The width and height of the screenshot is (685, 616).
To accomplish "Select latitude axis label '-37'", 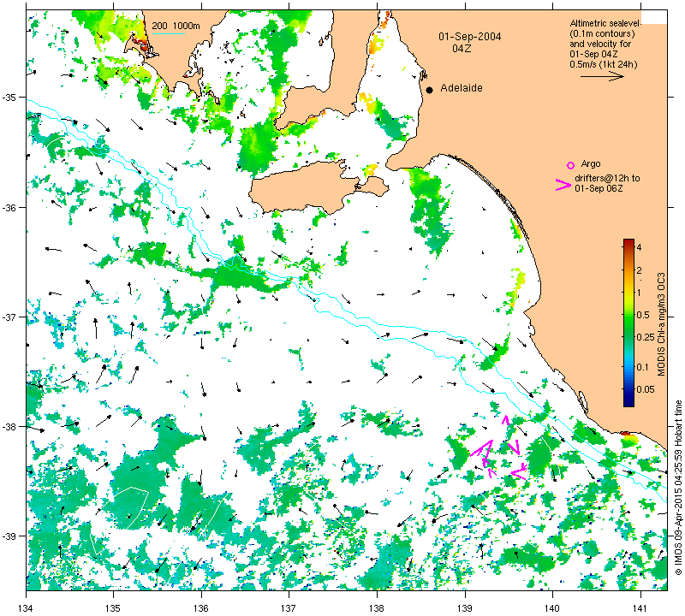I will 9,317.
